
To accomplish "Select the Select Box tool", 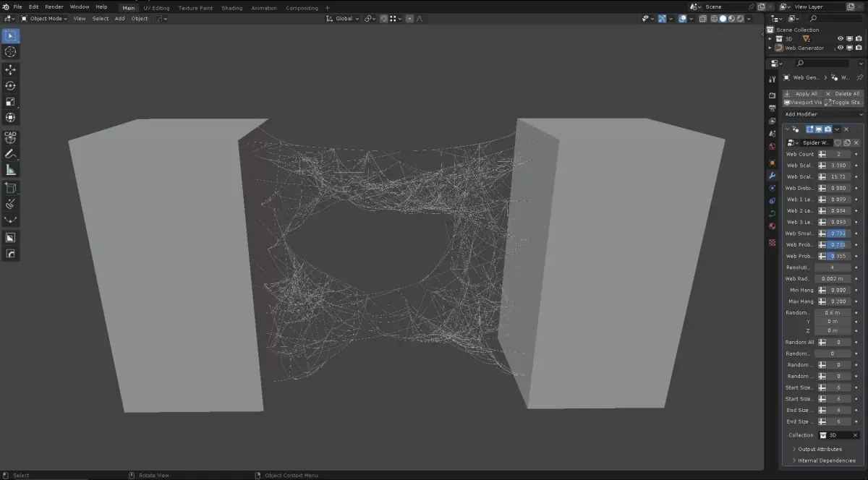I will tap(11, 35).
